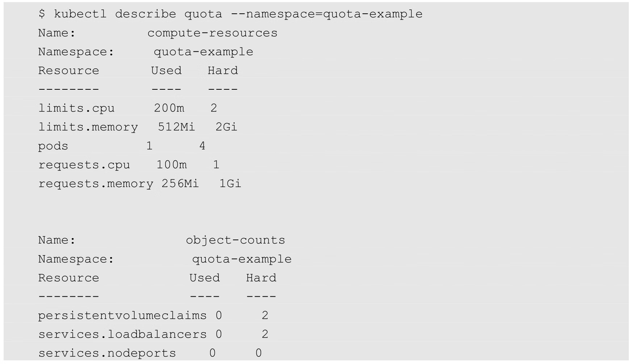This screenshot has width=631, height=364.
Task: Click the persistentvolumeclaims resource label
Action: (122, 316)
